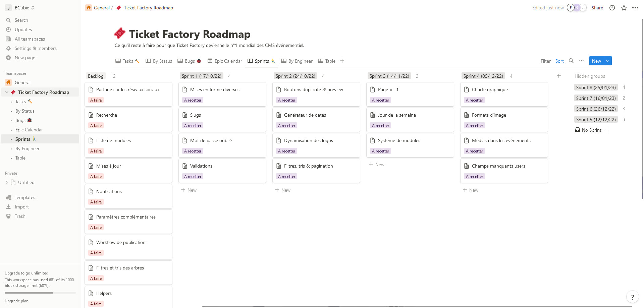The height and width of the screenshot is (308, 644).
Task: Click the blue New button
Action: [x=596, y=61]
